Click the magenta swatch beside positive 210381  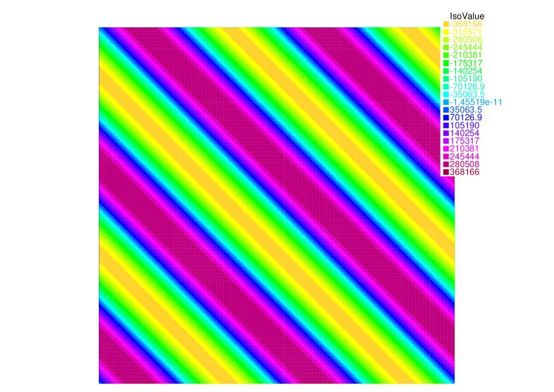coord(446,149)
